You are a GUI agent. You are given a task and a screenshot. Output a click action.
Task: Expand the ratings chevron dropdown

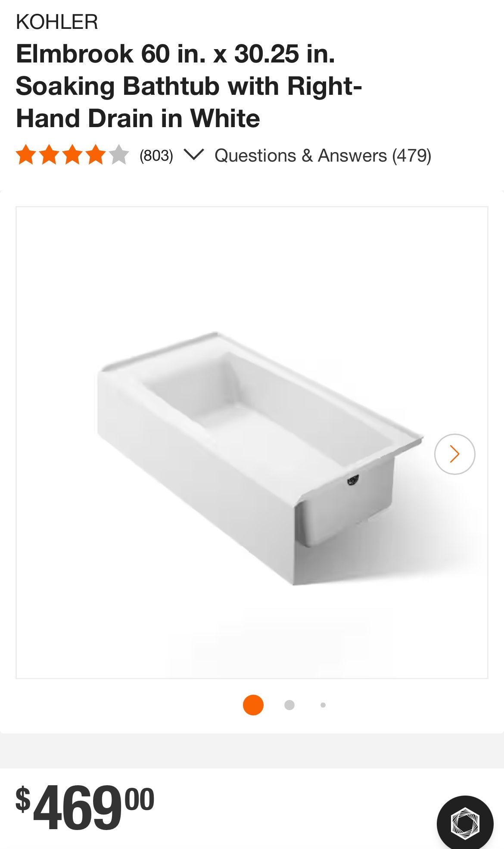(x=193, y=155)
